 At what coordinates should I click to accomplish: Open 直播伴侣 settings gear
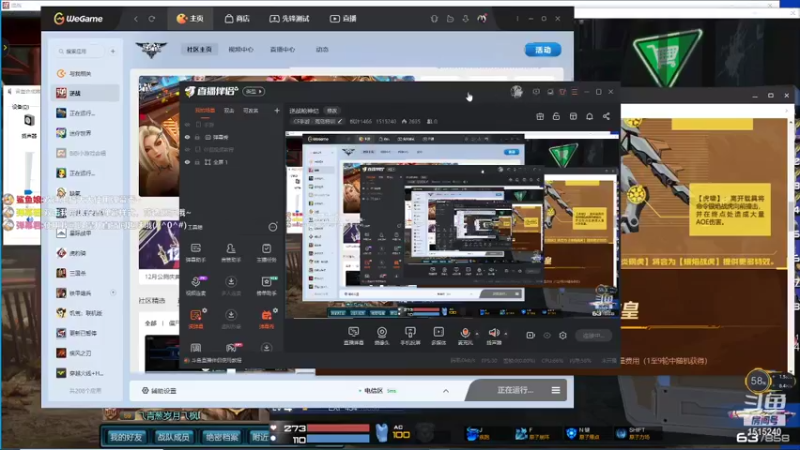coord(563,335)
